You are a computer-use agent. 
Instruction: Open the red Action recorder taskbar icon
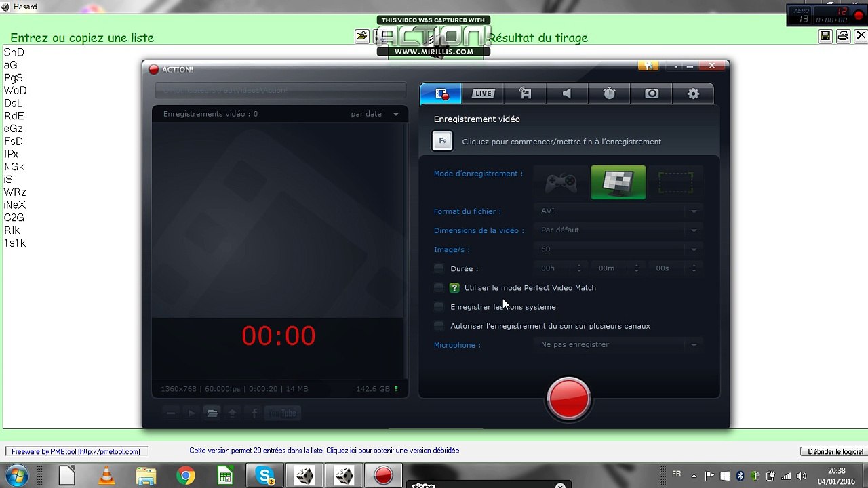(383, 476)
